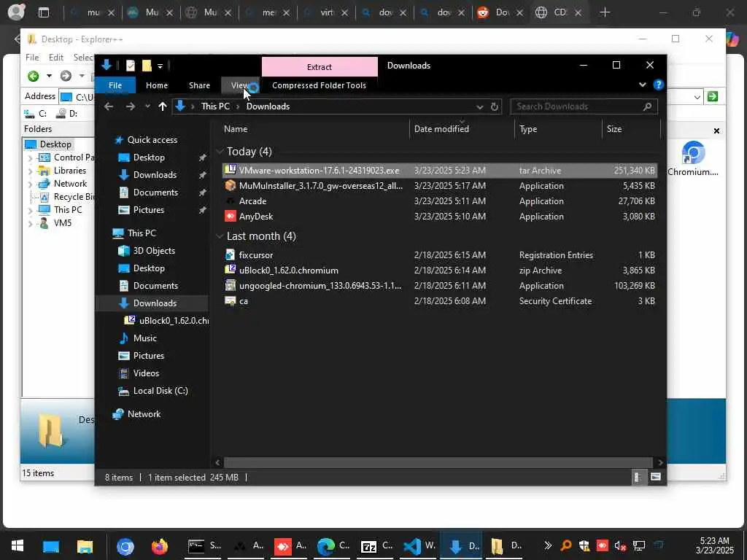747x560 pixels.
Task: Open address bar history dropdown
Action: [480, 106]
